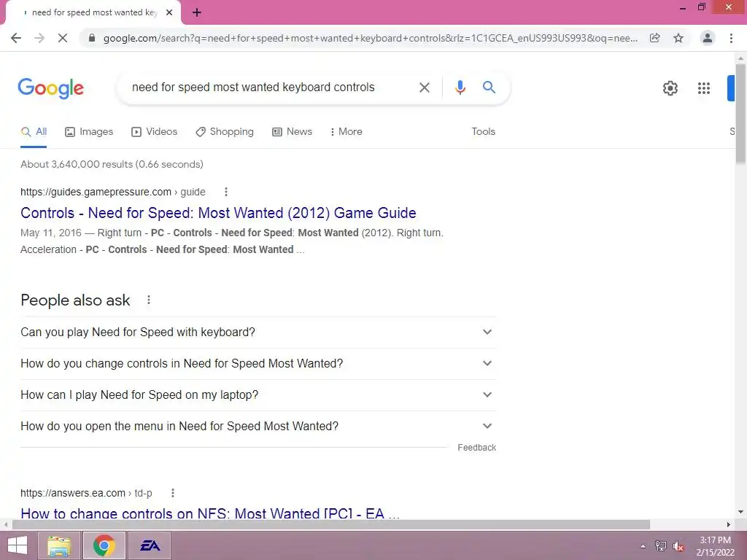
Task: Open the More search categories menu
Action: (347, 132)
